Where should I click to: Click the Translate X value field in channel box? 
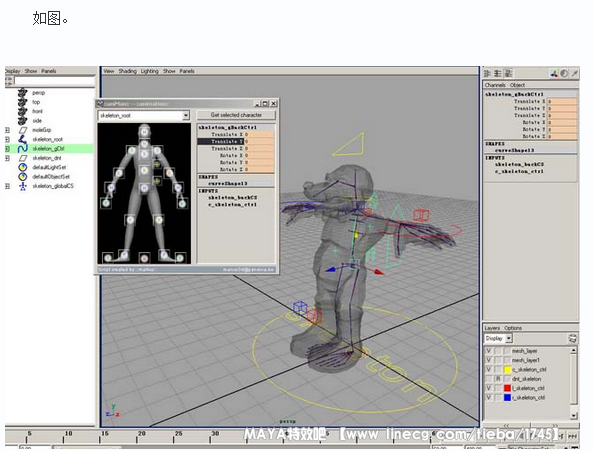(562, 101)
